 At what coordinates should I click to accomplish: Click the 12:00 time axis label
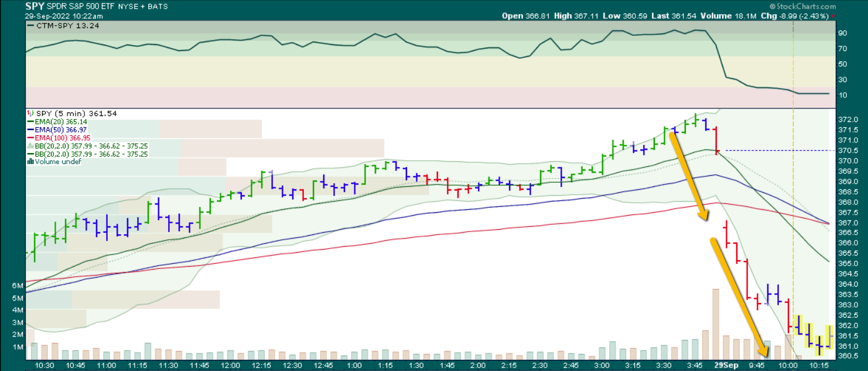231,365
